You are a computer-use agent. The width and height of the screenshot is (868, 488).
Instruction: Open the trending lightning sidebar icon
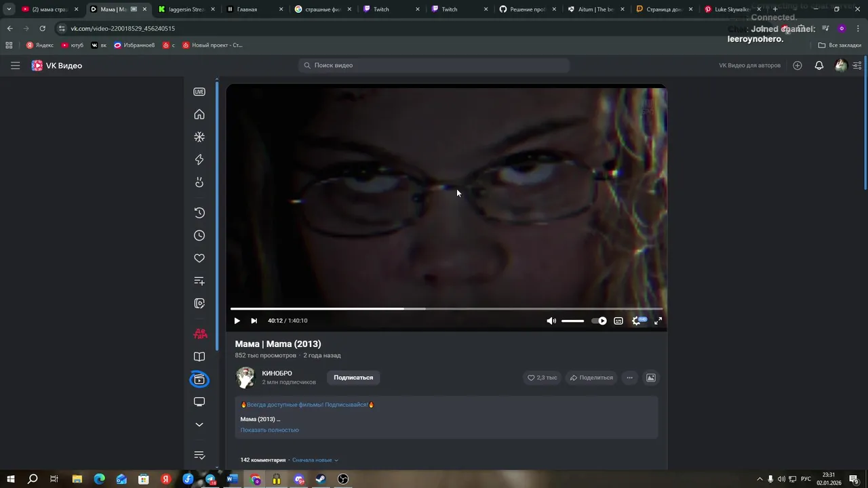[x=199, y=159]
